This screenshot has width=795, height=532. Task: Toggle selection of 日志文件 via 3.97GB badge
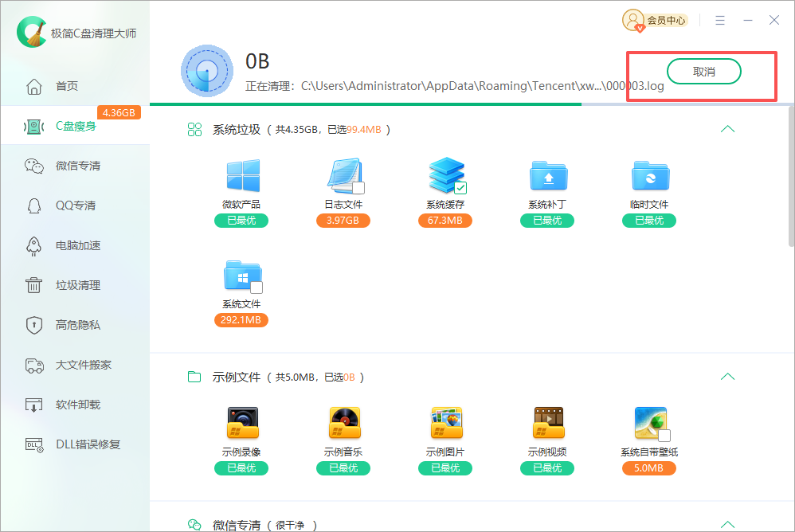343,221
